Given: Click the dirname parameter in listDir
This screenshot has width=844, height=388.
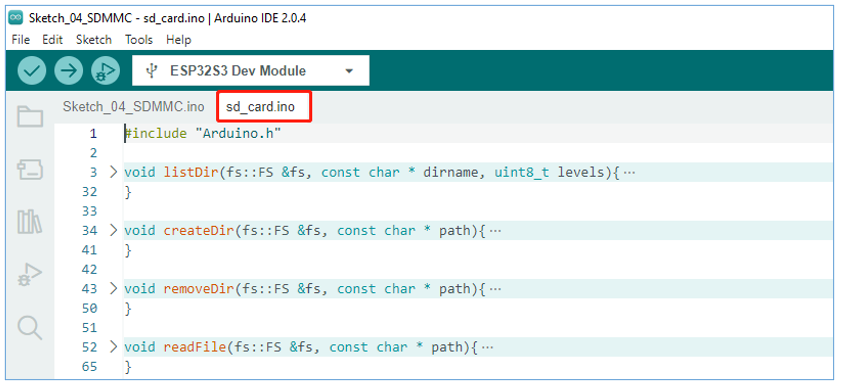Looking at the screenshot, I should (451, 172).
